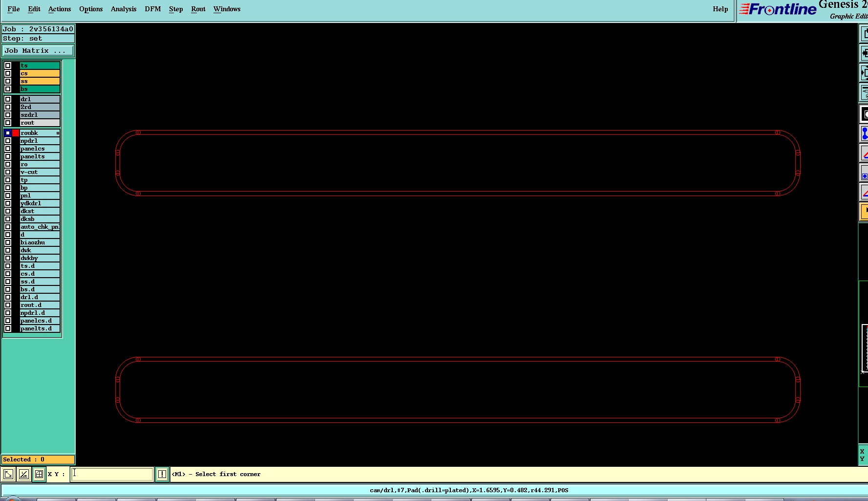This screenshot has height=501, width=868.
Task: Select the blue dumbbell tool in right toolbar
Action: 864,133
